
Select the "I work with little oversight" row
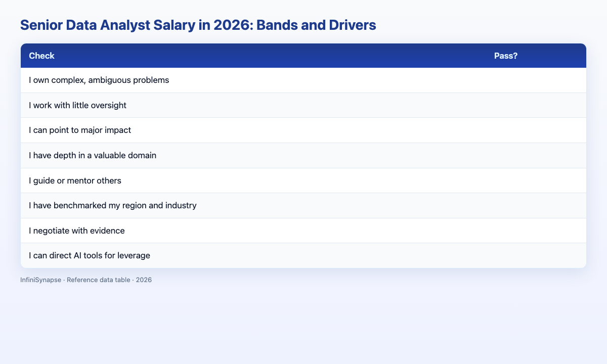[303, 105]
